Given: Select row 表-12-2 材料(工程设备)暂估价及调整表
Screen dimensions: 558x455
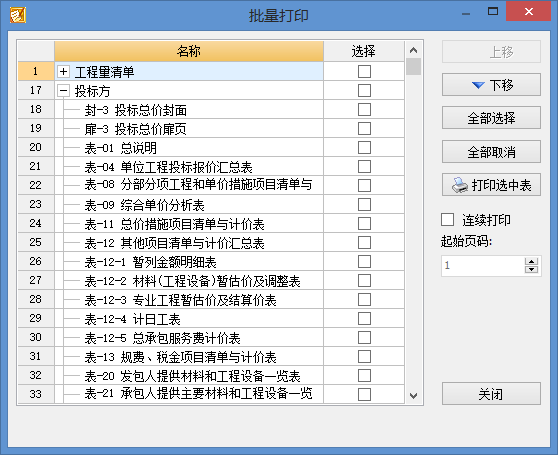Looking at the screenshot, I should [x=189, y=281].
